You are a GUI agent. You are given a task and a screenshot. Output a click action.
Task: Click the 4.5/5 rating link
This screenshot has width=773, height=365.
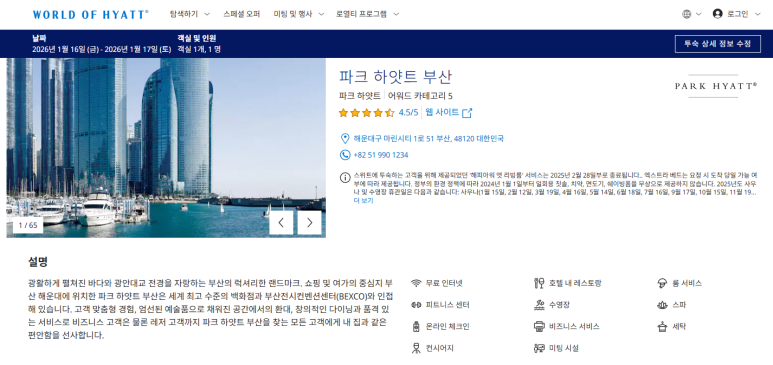[x=408, y=113]
